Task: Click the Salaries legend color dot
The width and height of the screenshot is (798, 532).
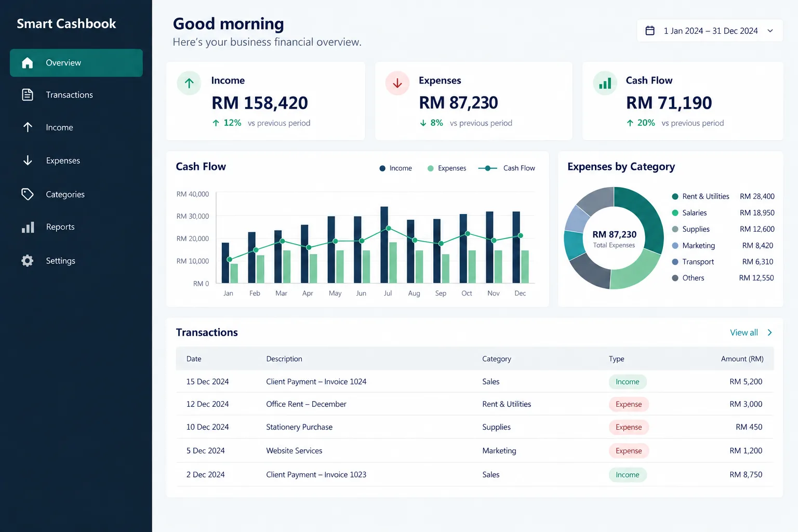Action: pos(675,212)
